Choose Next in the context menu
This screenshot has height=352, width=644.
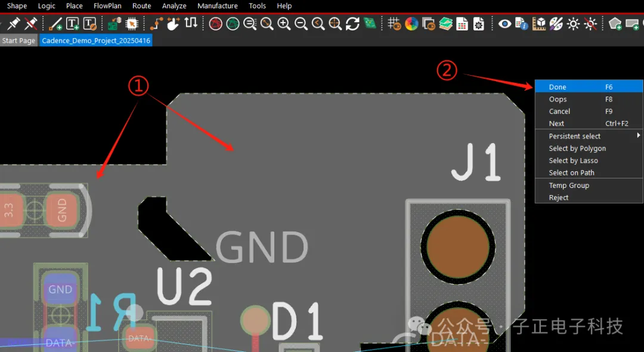589,123
